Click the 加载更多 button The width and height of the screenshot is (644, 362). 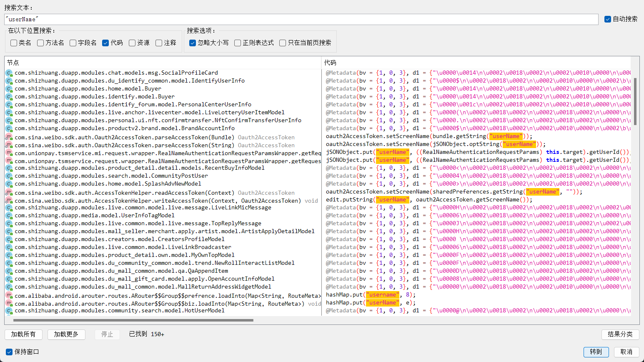tap(66, 334)
